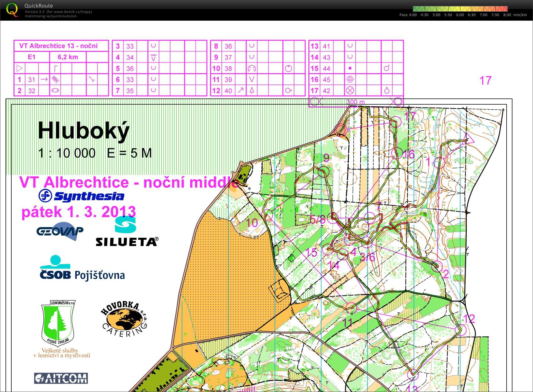Click control circle 10 on the map
The width and height of the screenshot is (533, 392).
click(x=268, y=215)
